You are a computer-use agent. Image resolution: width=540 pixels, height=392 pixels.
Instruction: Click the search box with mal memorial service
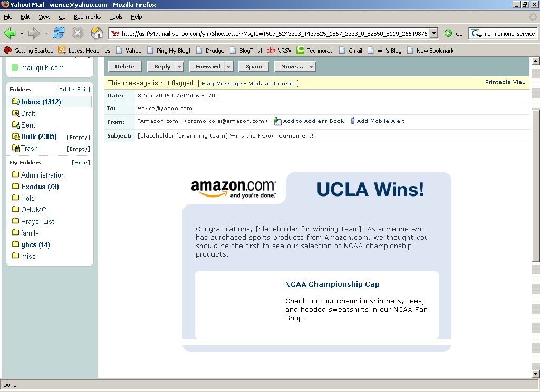click(x=509, y=33)
